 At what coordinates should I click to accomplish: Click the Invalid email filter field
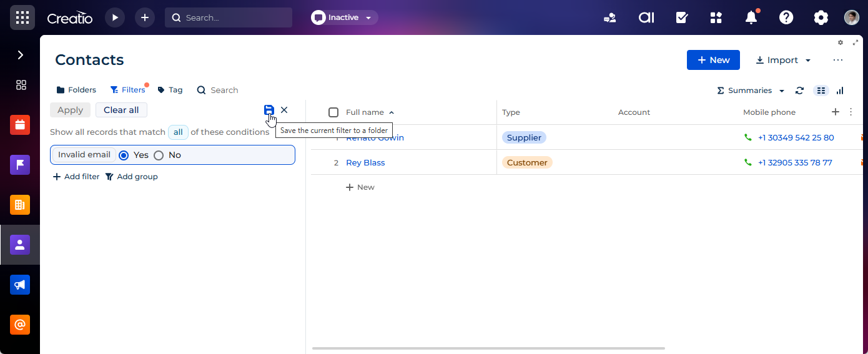point(84,155)
